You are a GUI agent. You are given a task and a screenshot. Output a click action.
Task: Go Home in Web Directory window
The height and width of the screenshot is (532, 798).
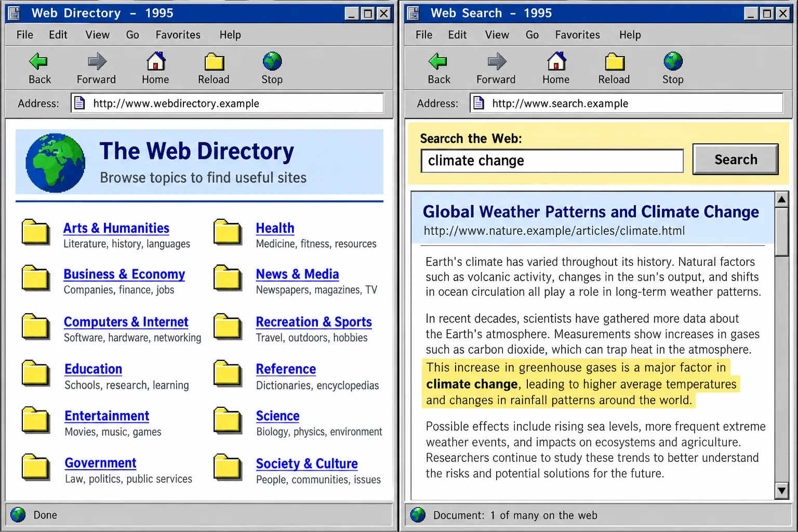click(x=155, y=61)
